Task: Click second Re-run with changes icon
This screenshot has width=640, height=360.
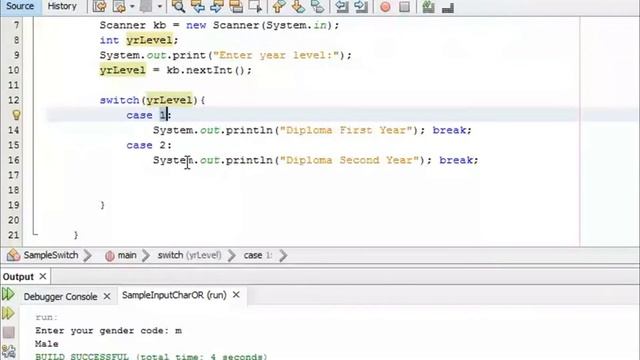Action: 8,313
